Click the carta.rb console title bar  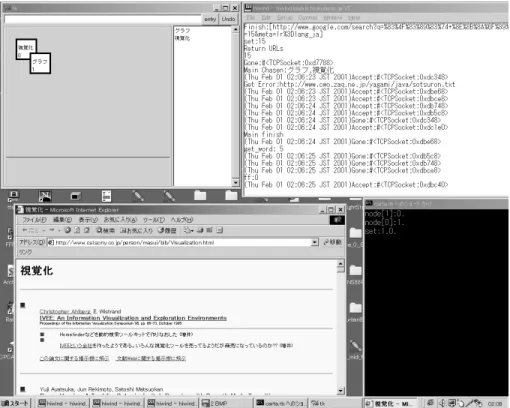pos(436,203)
